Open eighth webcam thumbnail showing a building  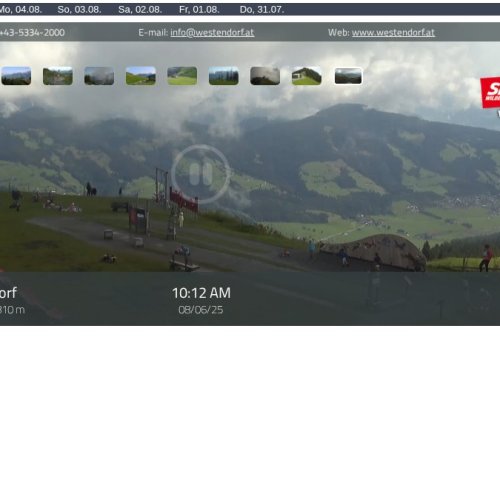[307, 76]
